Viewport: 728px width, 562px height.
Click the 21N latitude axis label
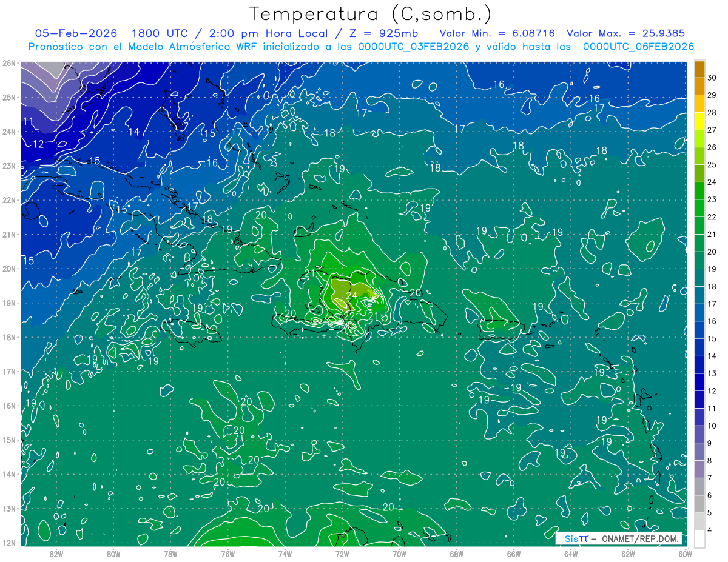coord(8,234)
